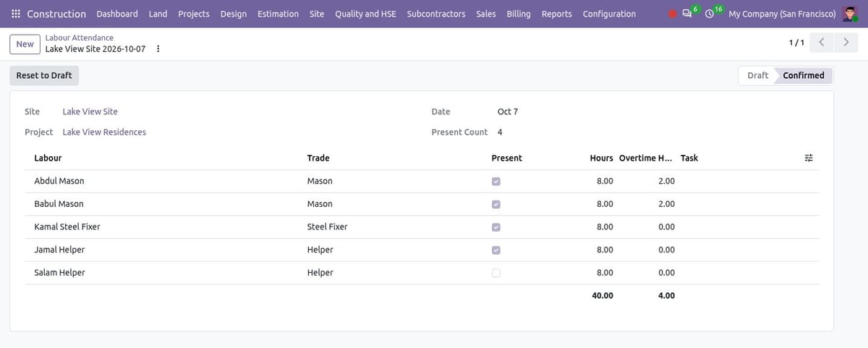Open the Projects menu
Screen dimensions: 868x348
coord(194,14)
